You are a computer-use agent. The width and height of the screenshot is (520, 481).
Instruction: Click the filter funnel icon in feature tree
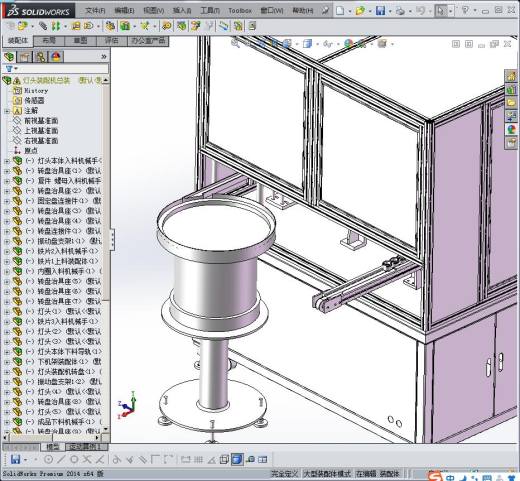click(9, 69)
